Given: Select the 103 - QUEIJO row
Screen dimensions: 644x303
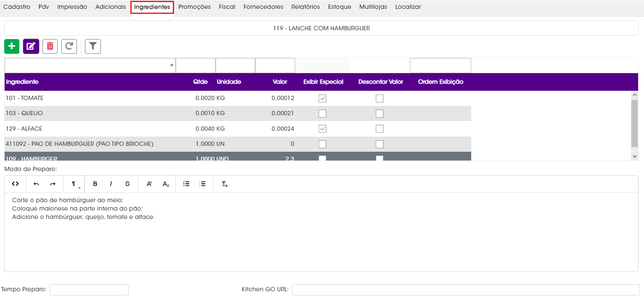Looking at the screenshot, I should [238, 113].
